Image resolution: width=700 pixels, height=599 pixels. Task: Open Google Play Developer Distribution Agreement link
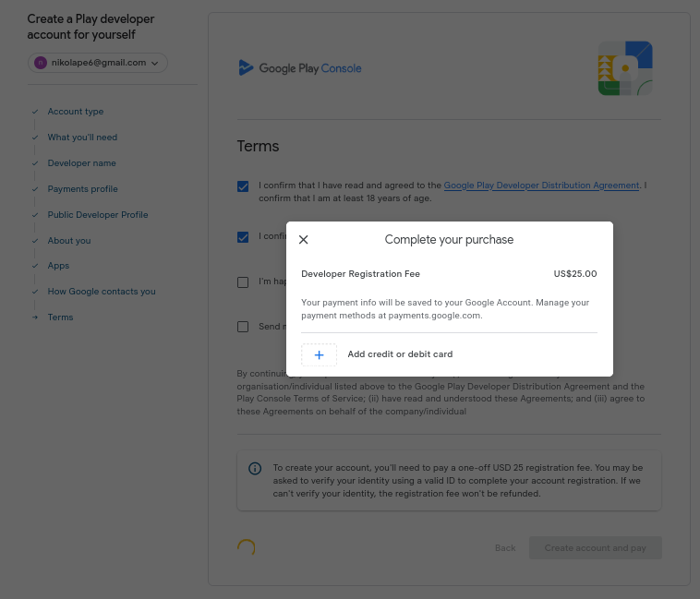[541, 186]
